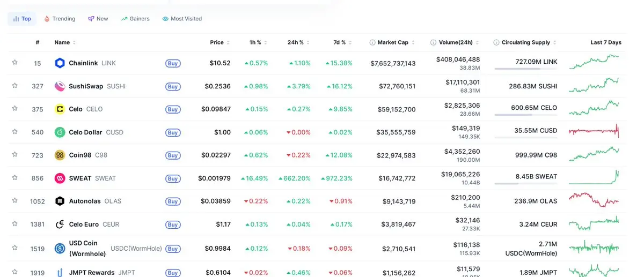Sort the table by Volume(24h)
The height and width of the screenshot is (277, 644).
click(x=459, y=42)
